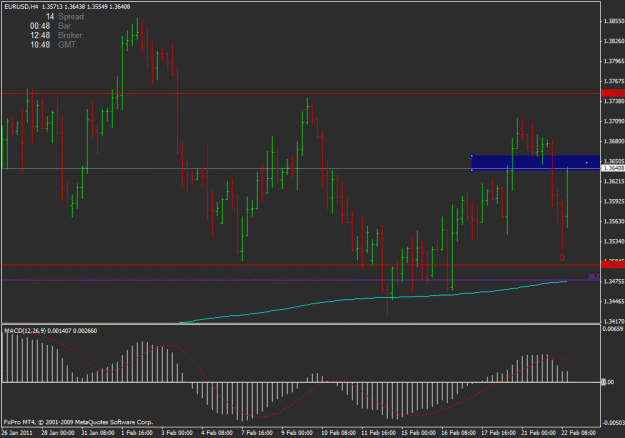This screenshot has height=438, width=625.
Task: Click the 11 Feb 16:00 time label
Action: [379, 433]
